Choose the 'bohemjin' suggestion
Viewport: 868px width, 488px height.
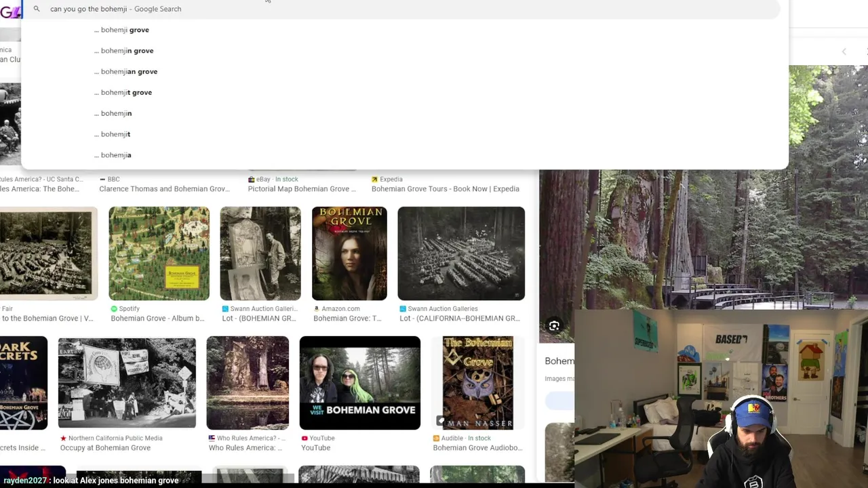[x=113, y=114]
